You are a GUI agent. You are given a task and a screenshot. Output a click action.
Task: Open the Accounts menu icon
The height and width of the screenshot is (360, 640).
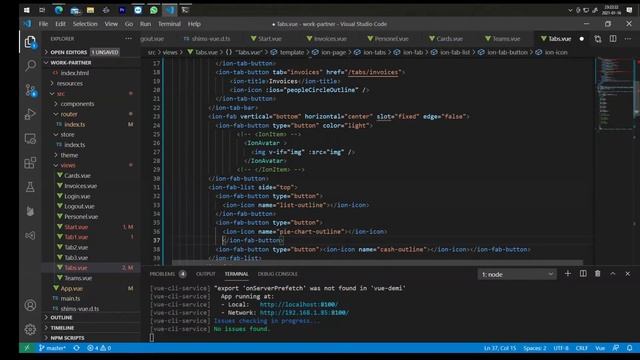(x=30, y=305)
